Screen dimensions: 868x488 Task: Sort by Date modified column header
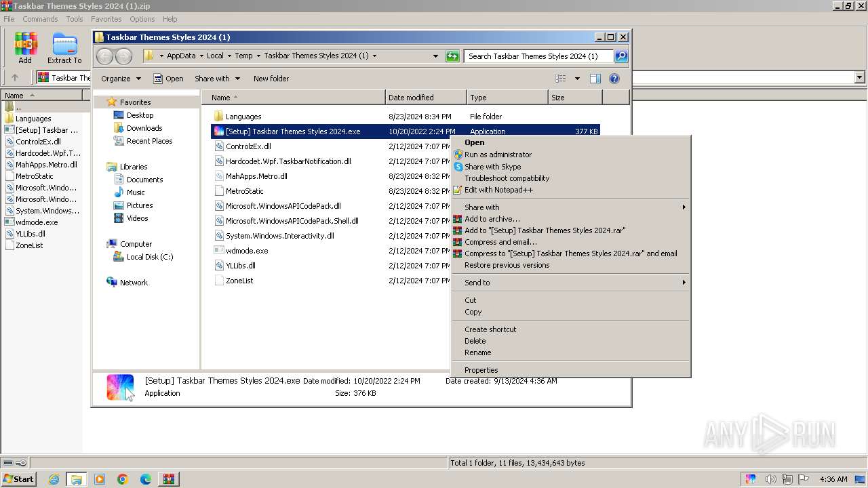(426, 98)
